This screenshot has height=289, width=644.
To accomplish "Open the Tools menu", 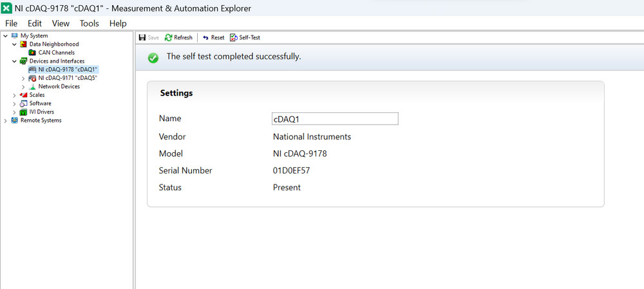I will coord(90,23).
